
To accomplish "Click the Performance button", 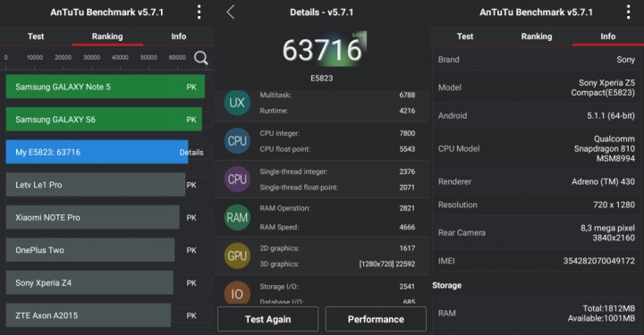I will 376,319.
